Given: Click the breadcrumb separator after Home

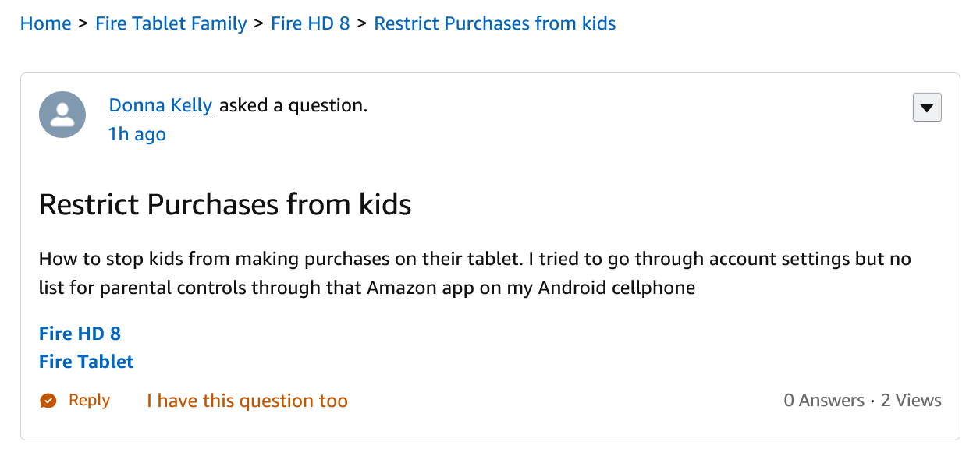Looking at the screenshot, I should [x=83, y=23].
